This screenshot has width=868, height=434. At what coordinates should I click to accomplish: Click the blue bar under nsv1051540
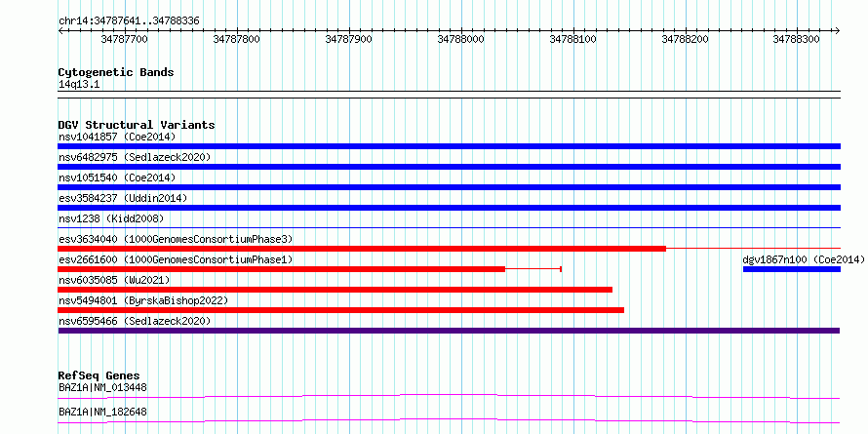pyautogui.click(x=449, y=187)
